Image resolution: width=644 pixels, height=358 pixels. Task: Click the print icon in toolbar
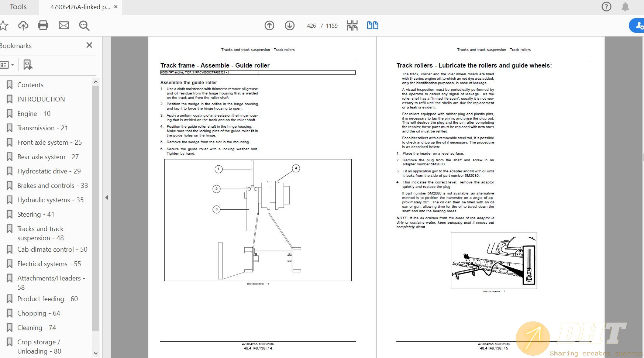[43, 25]
